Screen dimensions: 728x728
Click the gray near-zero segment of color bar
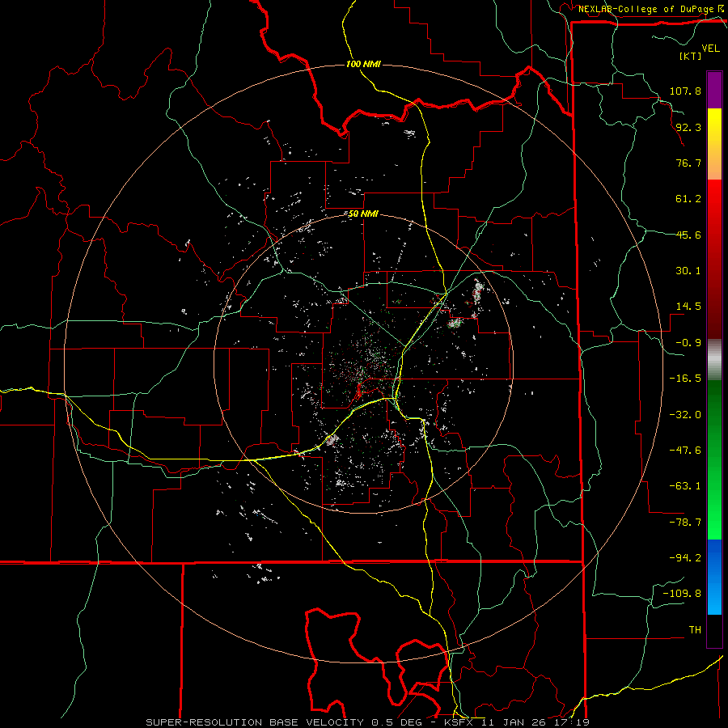point(714,360)
